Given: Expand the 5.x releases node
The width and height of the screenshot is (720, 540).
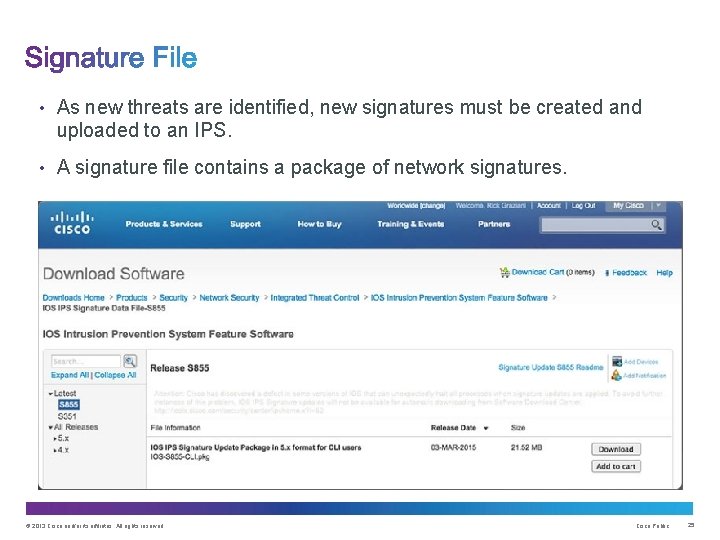Looking at the screenshot, I should 55,439.
